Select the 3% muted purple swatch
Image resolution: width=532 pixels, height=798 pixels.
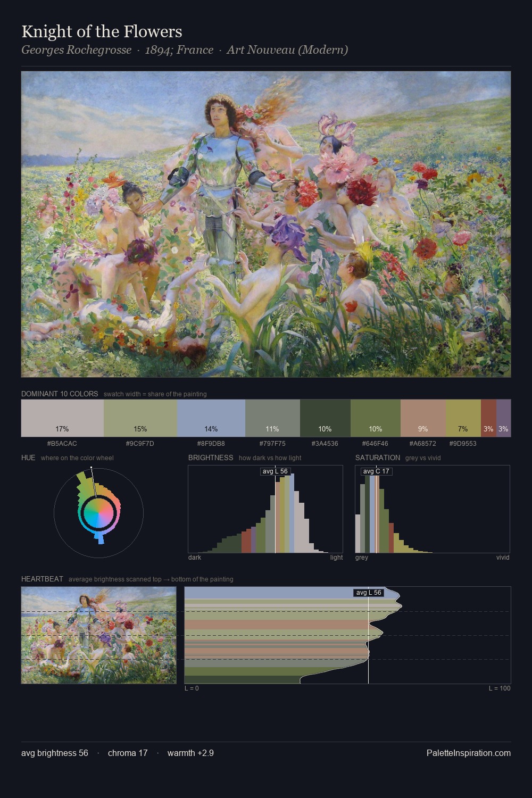pos(503,418)
